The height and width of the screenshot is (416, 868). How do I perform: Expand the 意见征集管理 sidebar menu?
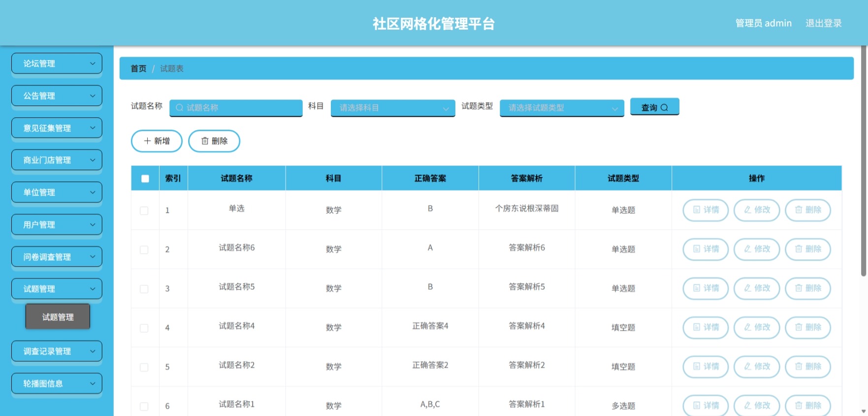[57, 128]
